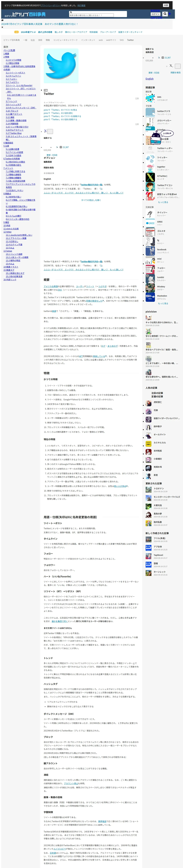
Task: Jump to 1 概要 in table of contents
Action: [x=6, y=54]
